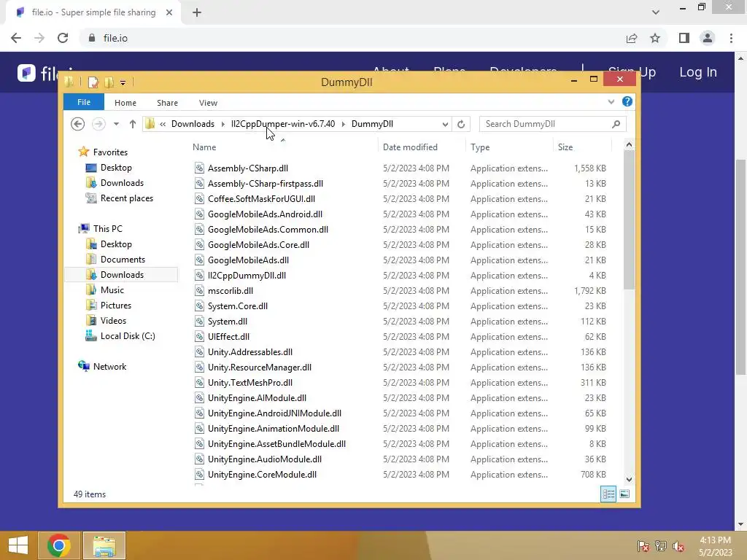The width and height of the screenshot is (747, 560).
Task: Click the Properties icon in Explorer title bar
Action: point(93,82)
